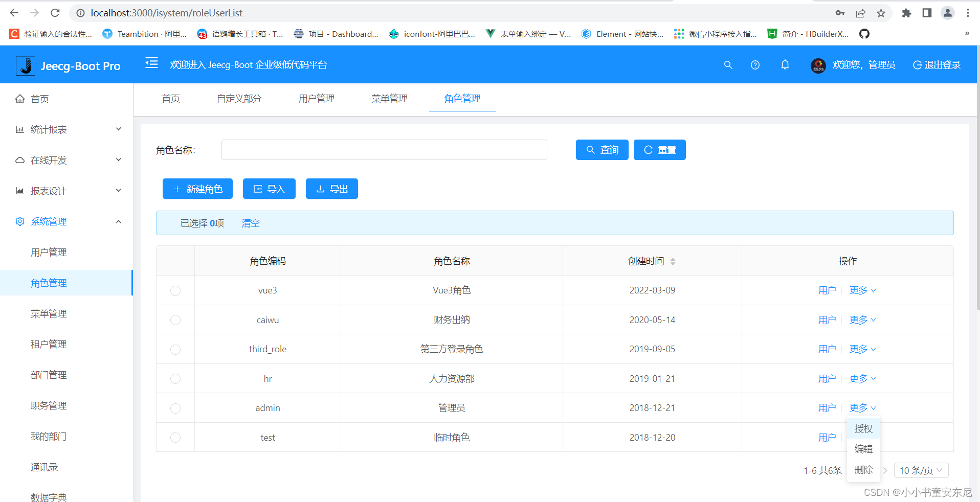Open the 10 条/页 page size dropdown
The image size is (980, 502).
point(921,470)
